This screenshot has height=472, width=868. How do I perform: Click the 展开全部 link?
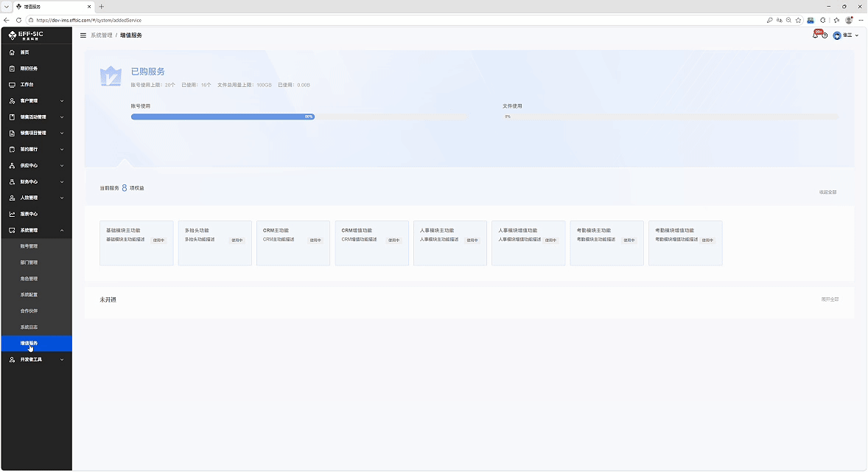[x=830, y=299]
